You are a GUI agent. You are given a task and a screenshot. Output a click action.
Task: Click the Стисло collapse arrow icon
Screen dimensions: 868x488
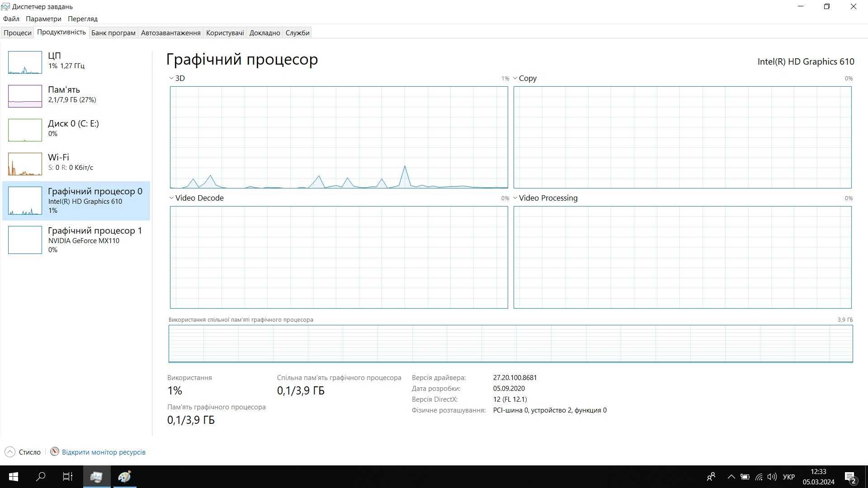(x=9, y=452)
